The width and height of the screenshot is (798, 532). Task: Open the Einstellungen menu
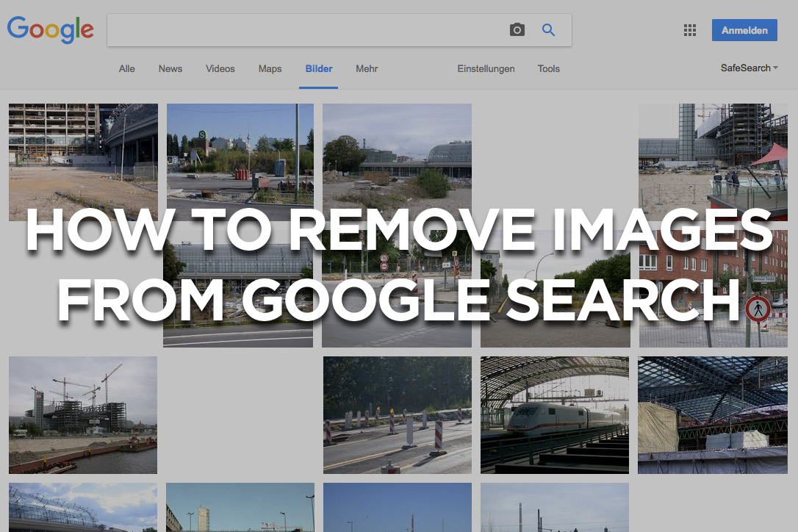pos(486,68)
